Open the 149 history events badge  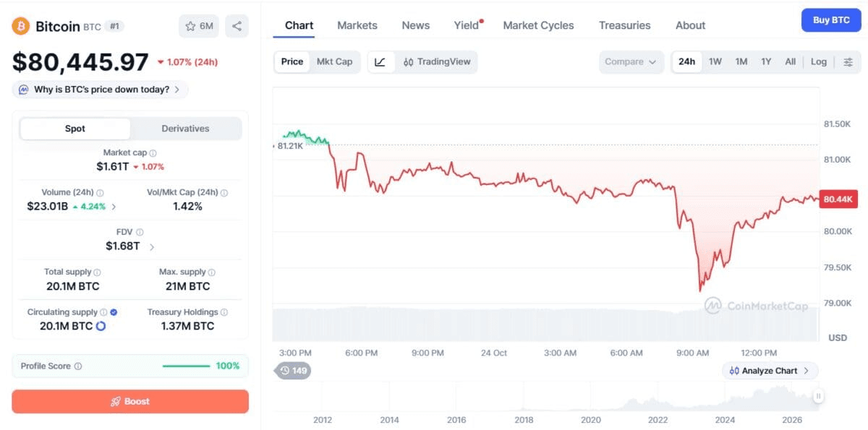[293, 371]
